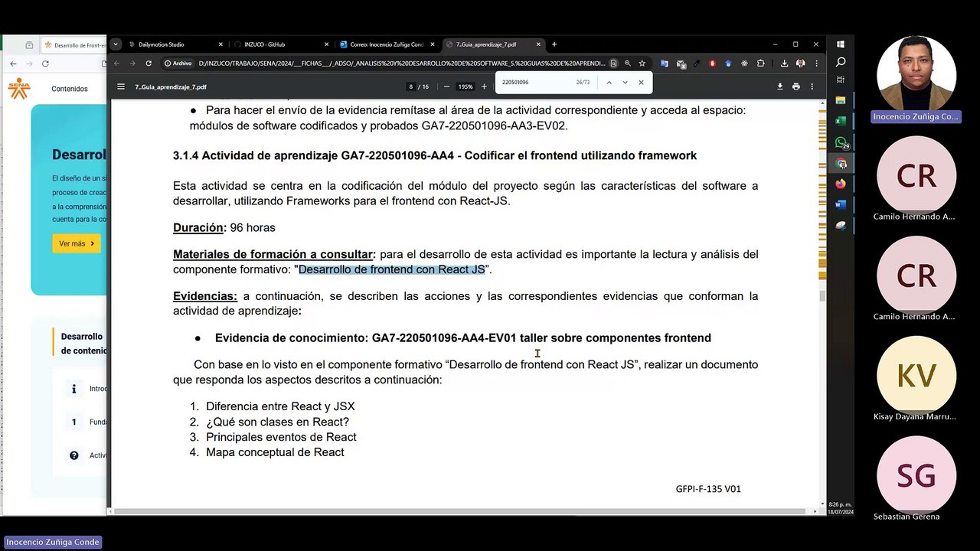Click the PDF zoom out minus button
This screenshot has width=980, height=551.
[x=446, y=86]
